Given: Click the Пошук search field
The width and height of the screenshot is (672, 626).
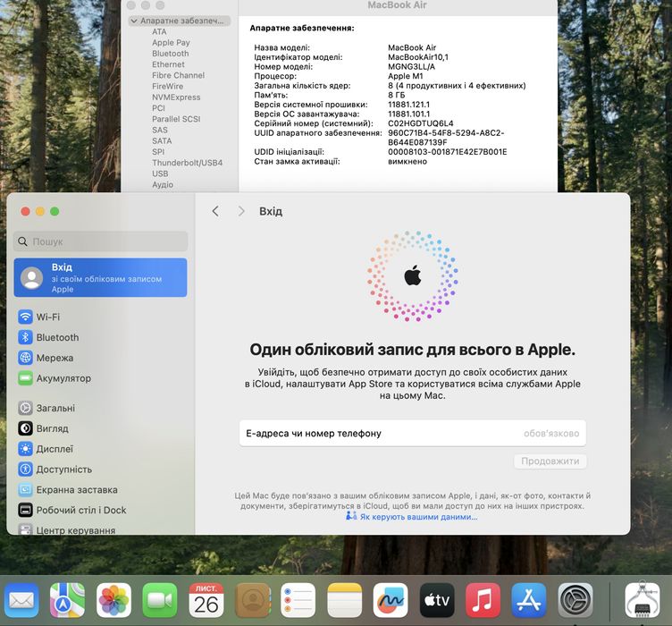Looking at the screenshot, I should point(101,241).
